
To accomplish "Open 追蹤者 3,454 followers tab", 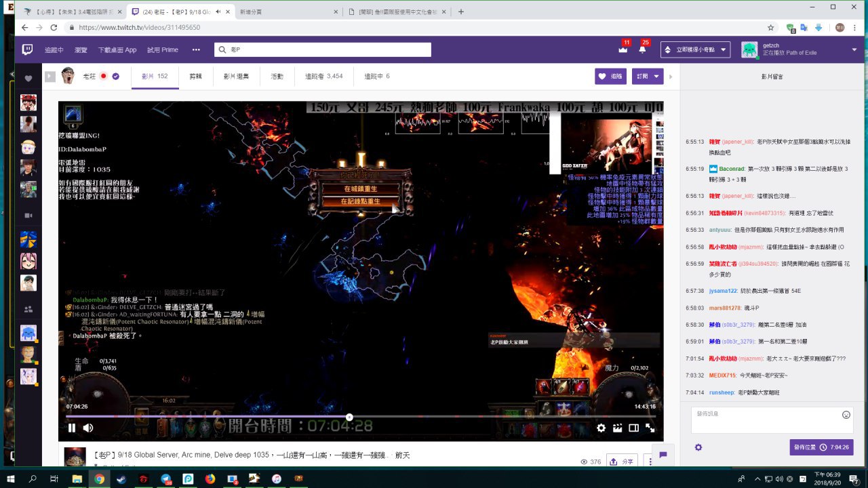I will (323, 77).
